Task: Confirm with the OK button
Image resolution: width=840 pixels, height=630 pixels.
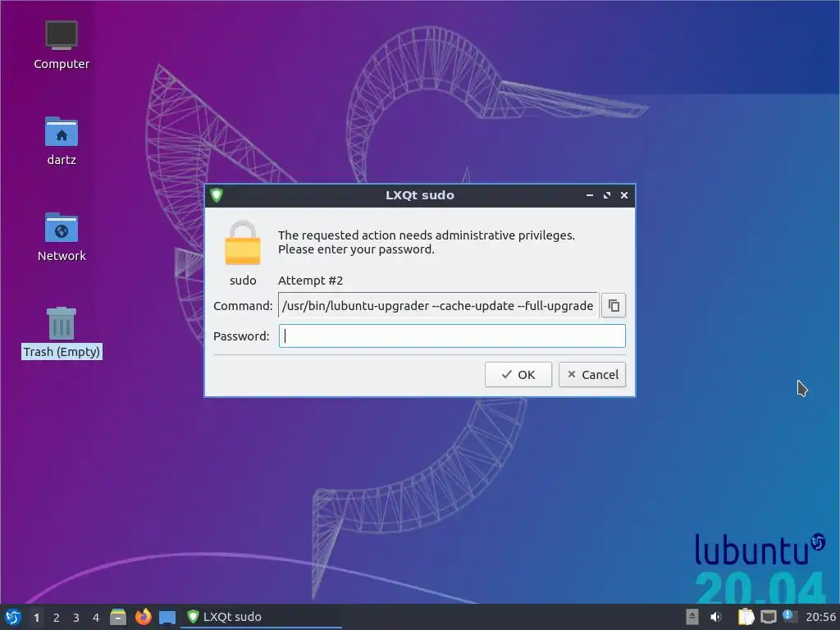Action: (x=518, y=374)
